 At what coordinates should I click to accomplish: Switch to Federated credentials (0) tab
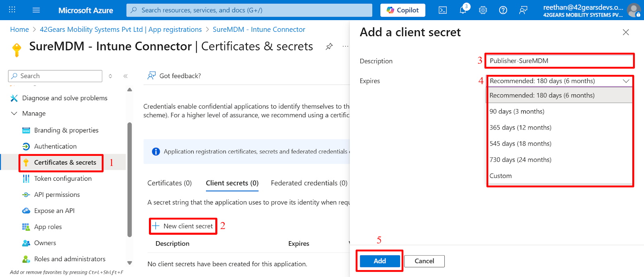point(309,183)
